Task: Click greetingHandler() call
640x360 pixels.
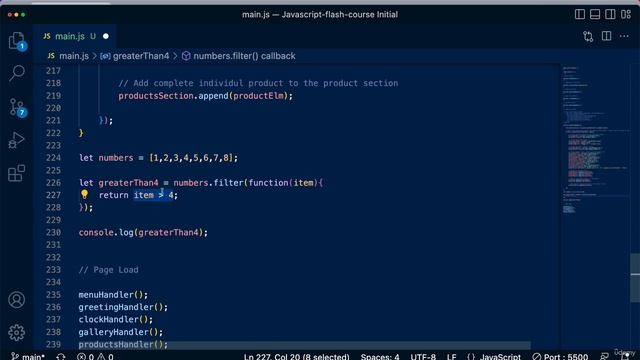Action: click(123, 307)
